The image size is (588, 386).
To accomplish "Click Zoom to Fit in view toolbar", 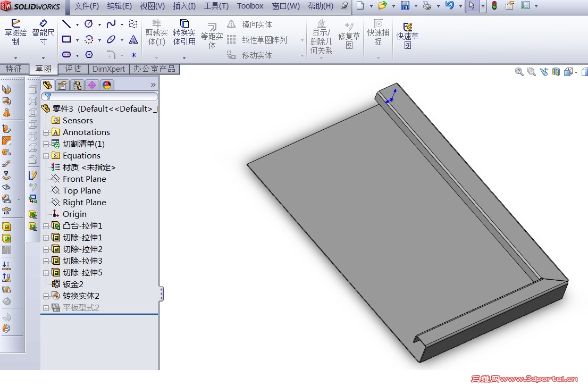I will (x=519, y=72).
